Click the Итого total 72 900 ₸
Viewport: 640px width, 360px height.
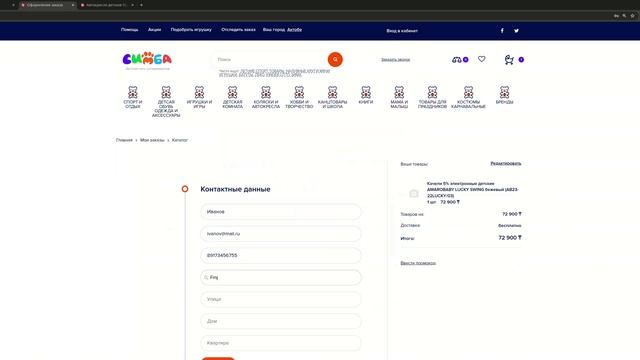click(510, 238)
